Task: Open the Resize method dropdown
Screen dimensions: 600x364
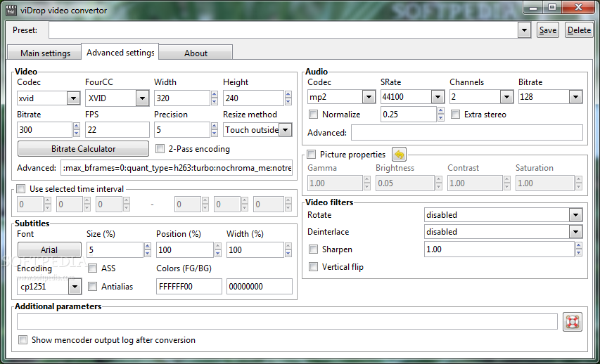Action: tap(286, 130)
